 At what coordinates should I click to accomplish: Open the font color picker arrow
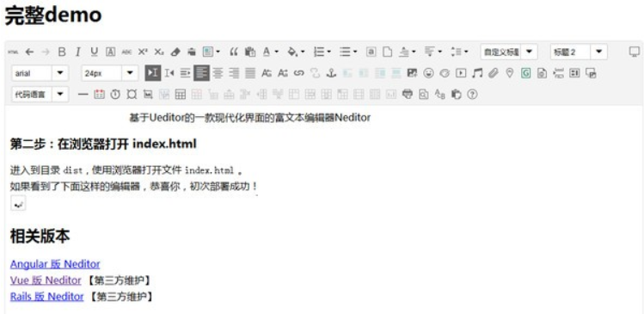pyautogui.click(x=276, y=52)
